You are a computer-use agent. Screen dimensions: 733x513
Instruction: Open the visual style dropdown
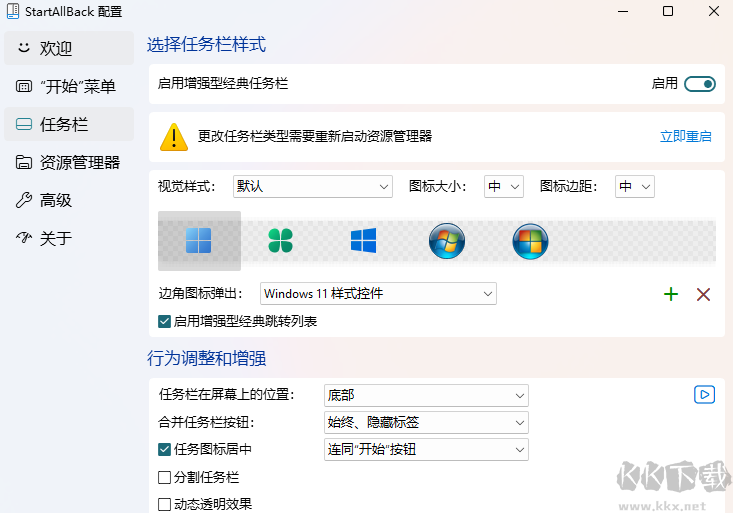tap(312, 187)
